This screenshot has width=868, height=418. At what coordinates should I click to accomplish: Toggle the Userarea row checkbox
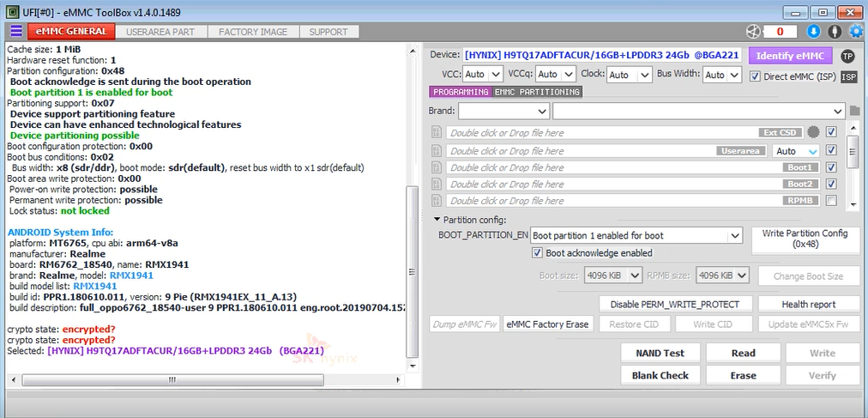[831, 150]
